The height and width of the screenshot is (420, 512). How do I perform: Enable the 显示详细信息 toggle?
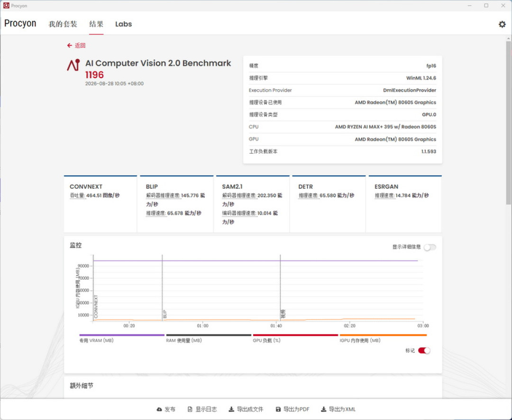click(x=430, y=247)
